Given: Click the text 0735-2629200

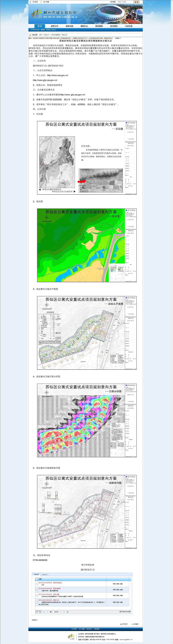Looking at the screenshot, I should point(40,560).
